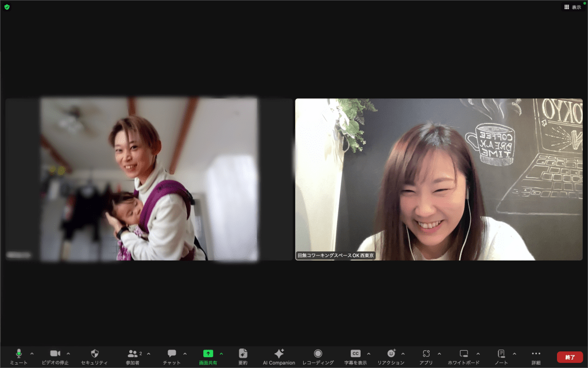588x368 pixels.
Task: Open the 参加者 participants panel
Action: (133, 354)
